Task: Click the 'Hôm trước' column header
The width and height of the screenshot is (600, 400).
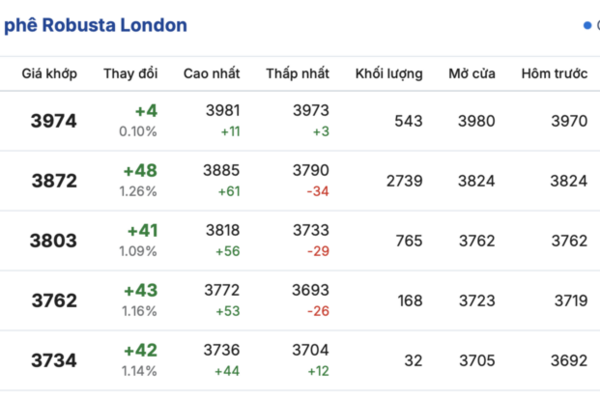Action: click(554, 74)
